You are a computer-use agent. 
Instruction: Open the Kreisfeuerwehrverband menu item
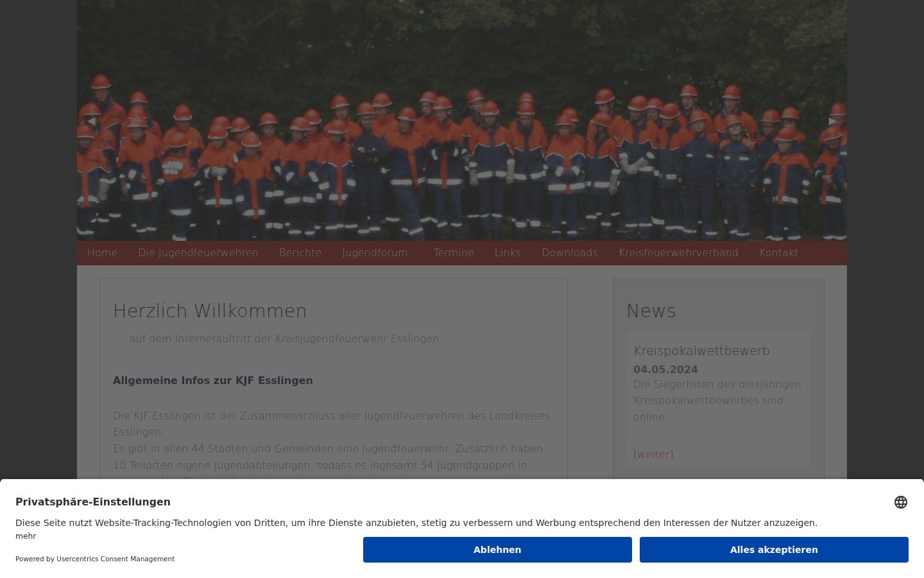(678, 253)
